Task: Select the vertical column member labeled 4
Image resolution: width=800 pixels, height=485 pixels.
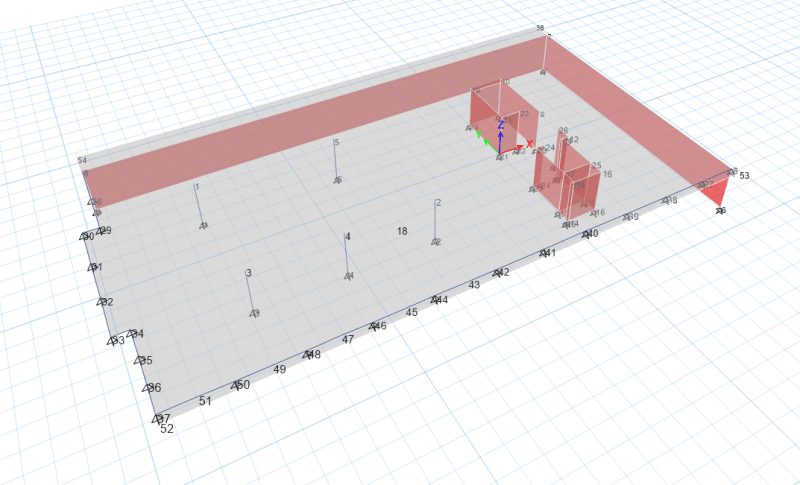Action: [346, 255]
